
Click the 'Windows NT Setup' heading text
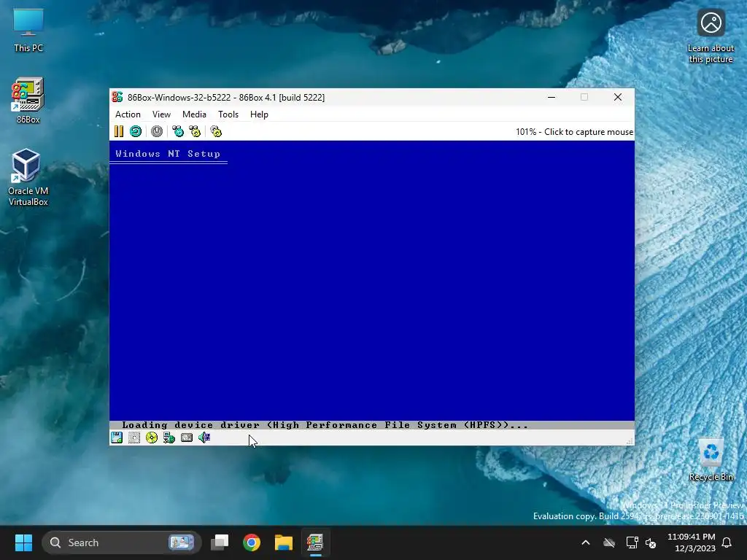pyautogui.click(x=168, y=154)
